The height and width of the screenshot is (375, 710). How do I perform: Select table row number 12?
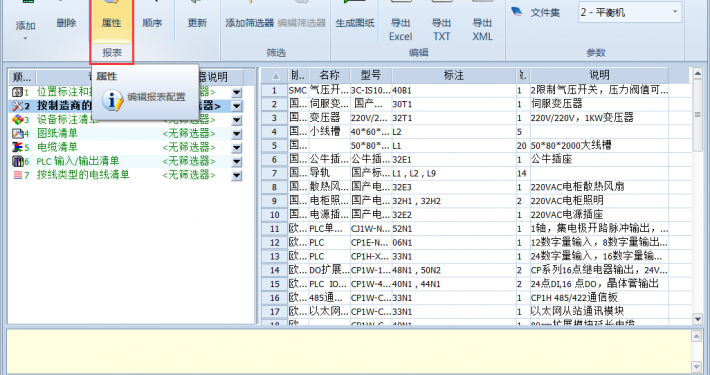pyautogui.click(x=274, y=243)
